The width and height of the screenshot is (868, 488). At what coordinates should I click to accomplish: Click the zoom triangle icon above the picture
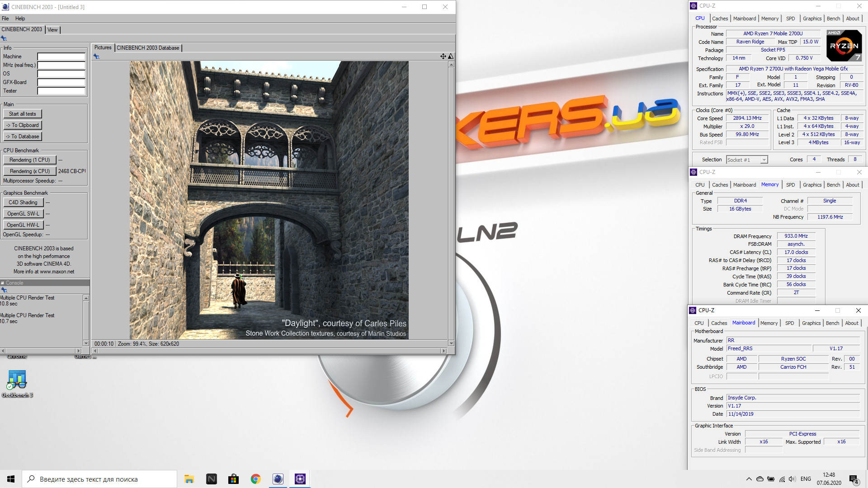451,56
